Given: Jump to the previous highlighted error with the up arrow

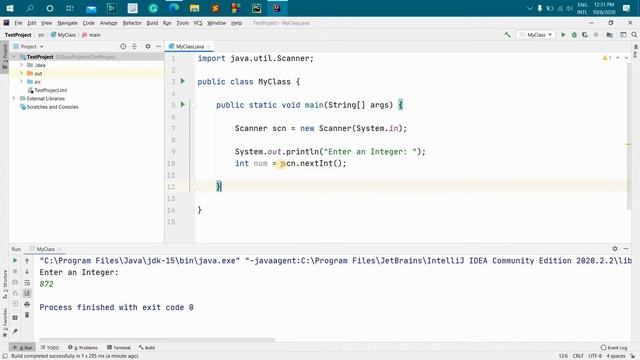Looking at the screenshot, I should (618, 58).
